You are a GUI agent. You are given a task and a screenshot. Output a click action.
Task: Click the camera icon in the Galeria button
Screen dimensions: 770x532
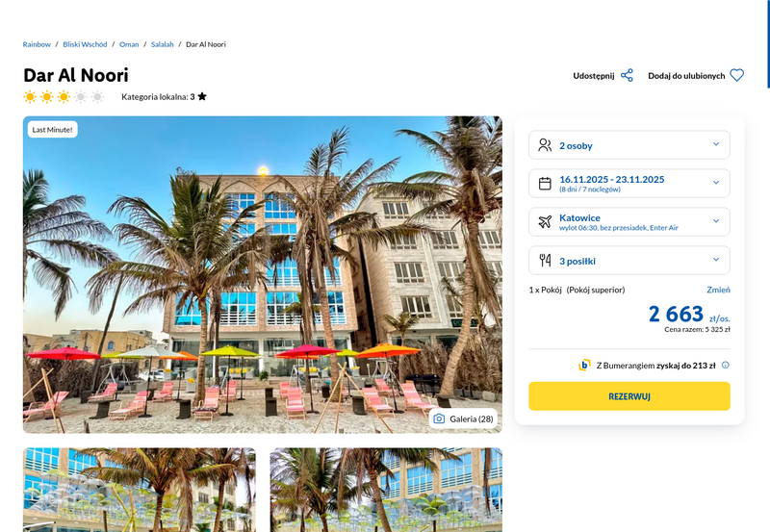(439, 418)
